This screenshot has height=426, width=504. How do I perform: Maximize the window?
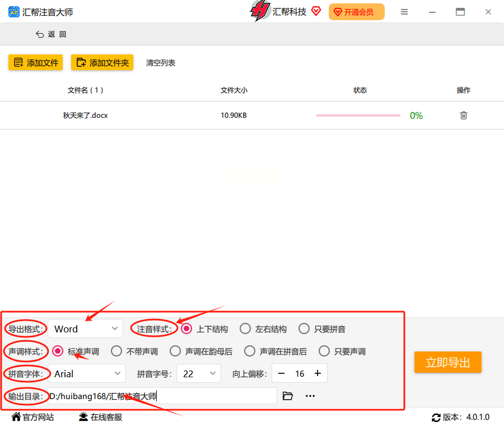[x=460, y=12]
